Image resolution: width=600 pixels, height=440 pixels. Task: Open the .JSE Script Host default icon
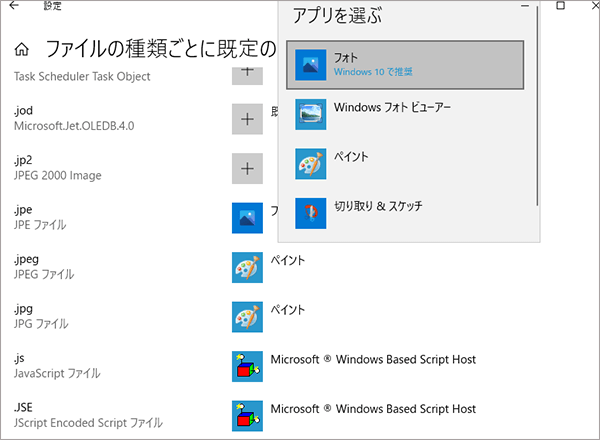click(x=247, y=416)
